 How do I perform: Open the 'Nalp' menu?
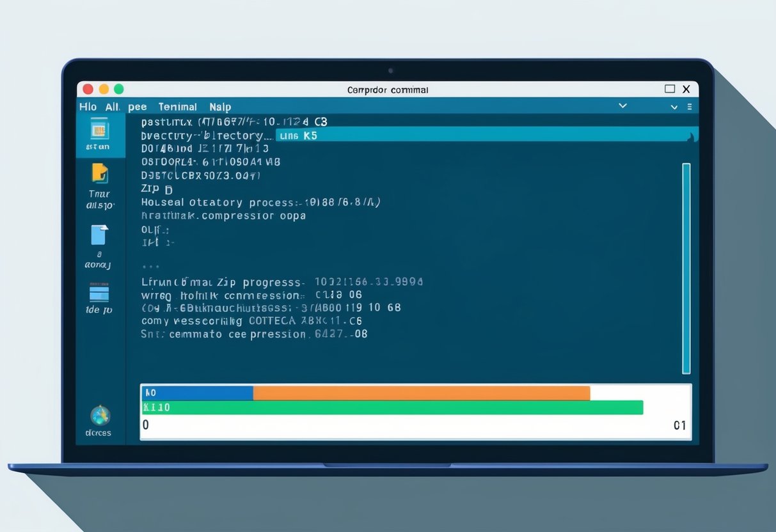point(220,107)
